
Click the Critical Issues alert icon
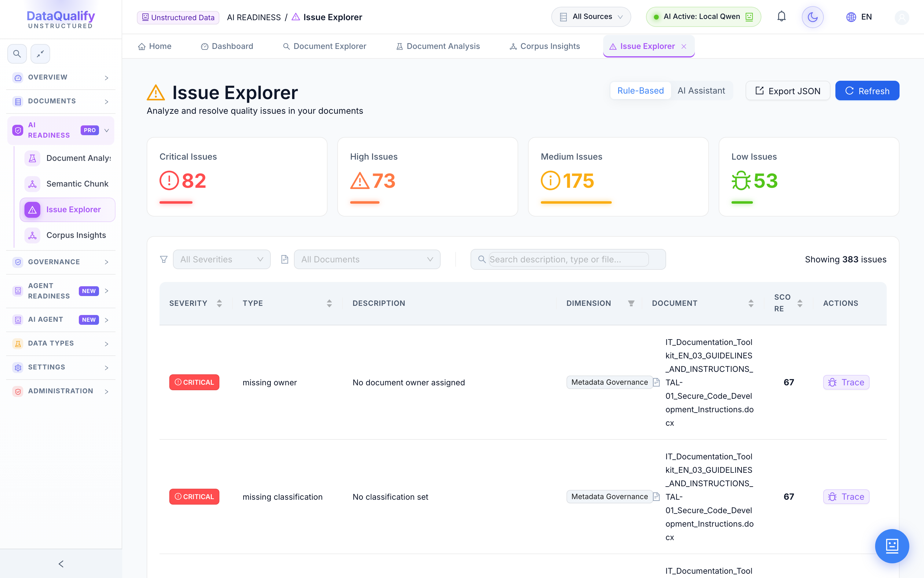point(169,181)
